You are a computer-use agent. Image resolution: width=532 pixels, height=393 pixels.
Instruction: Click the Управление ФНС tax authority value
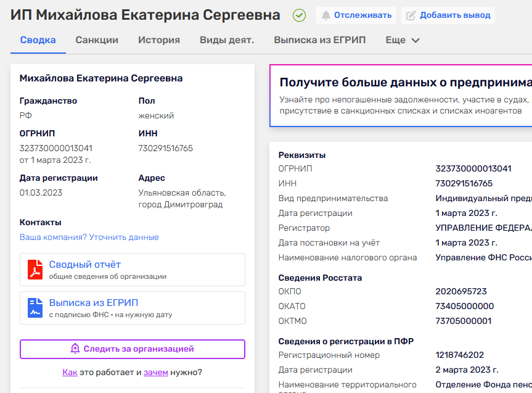(483, 257)
